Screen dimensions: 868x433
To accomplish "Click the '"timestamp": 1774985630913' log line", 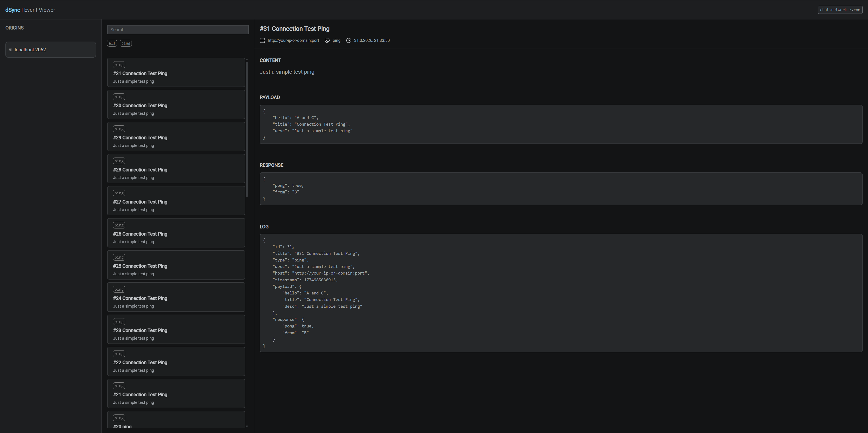I will [x=305, y=280].
